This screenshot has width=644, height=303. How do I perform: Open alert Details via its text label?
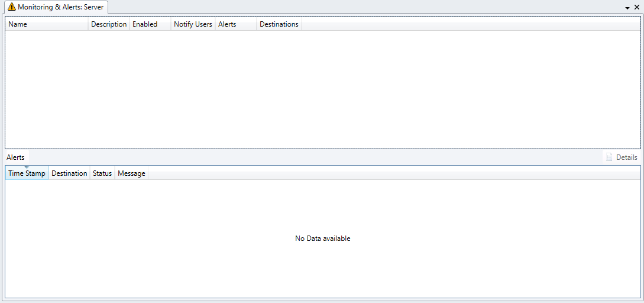coord(627,157)
